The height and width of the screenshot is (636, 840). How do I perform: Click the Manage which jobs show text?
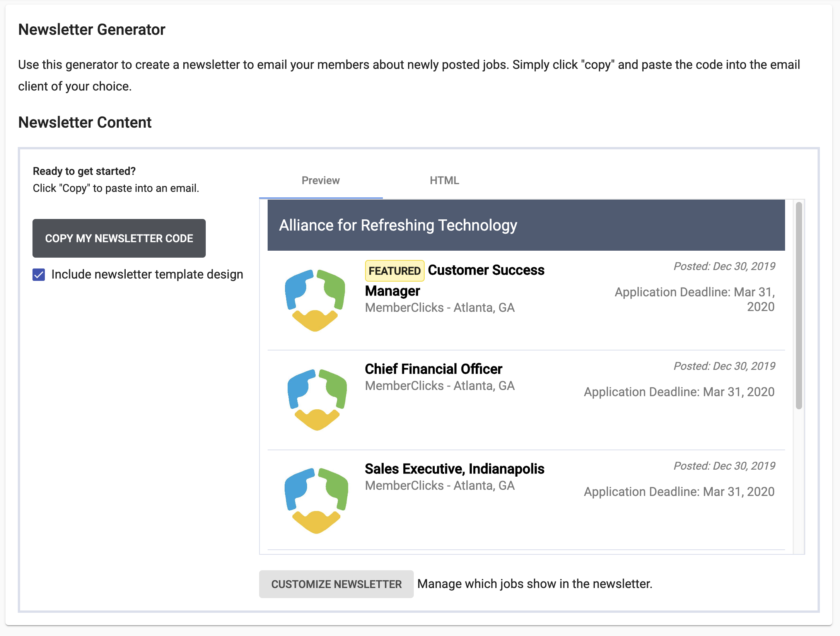click(535, 584)
